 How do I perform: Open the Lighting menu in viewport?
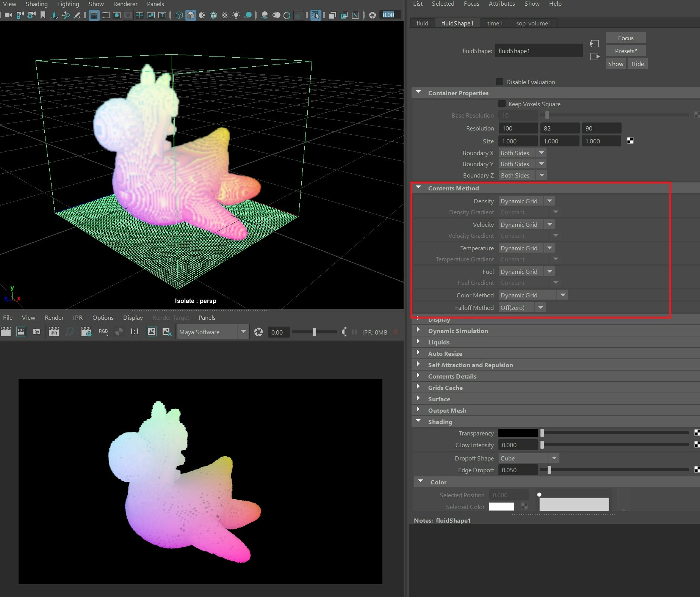(68, 4)
